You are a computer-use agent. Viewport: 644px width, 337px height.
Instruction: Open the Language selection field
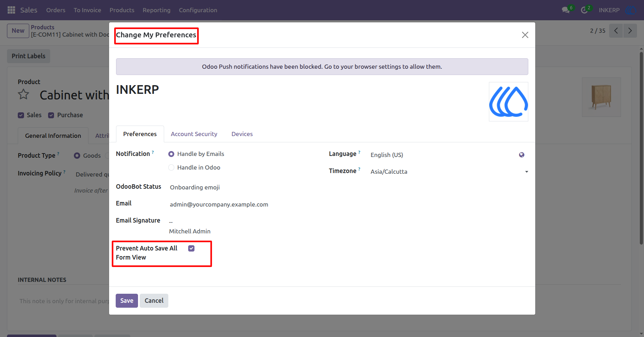(x=443, y=155)
